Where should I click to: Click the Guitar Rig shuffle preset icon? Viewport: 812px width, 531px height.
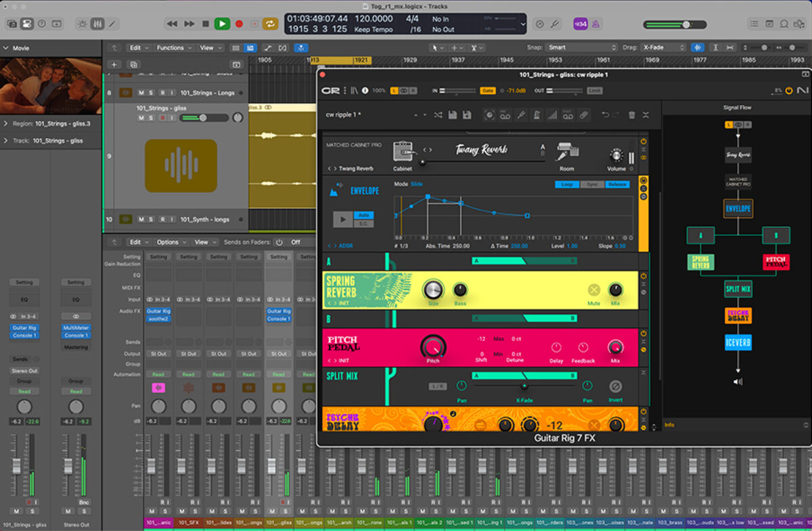click(438, 115)
